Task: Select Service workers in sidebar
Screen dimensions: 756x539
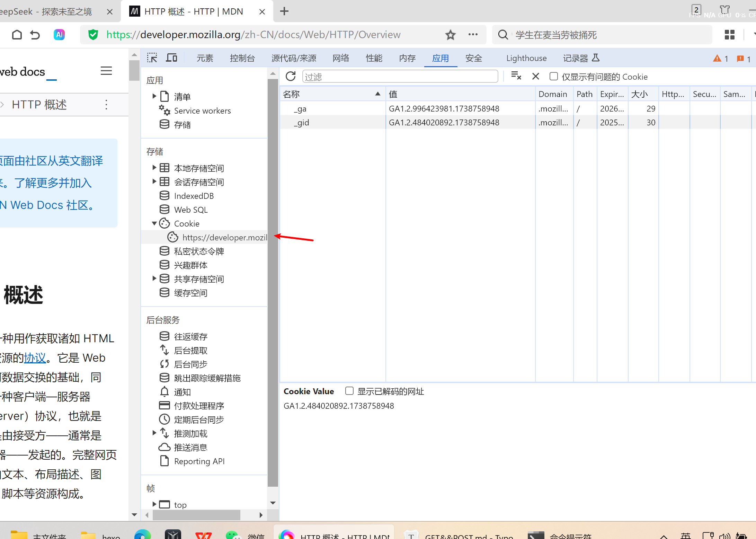Action: [202, 111]
